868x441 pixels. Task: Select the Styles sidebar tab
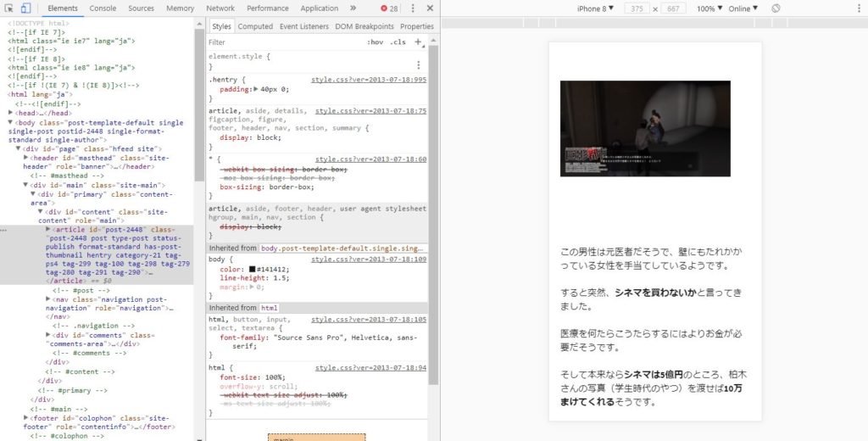click(x=221, y=26)
